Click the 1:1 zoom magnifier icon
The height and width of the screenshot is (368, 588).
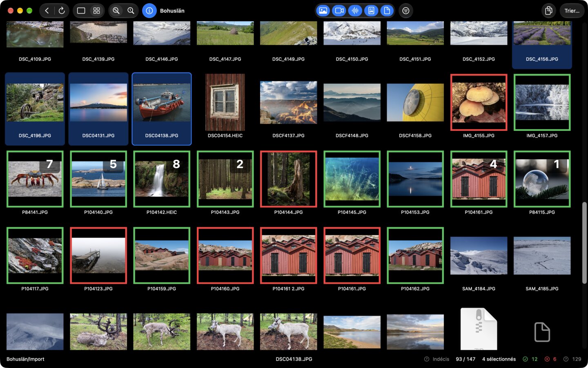click(x=131, y=11)
